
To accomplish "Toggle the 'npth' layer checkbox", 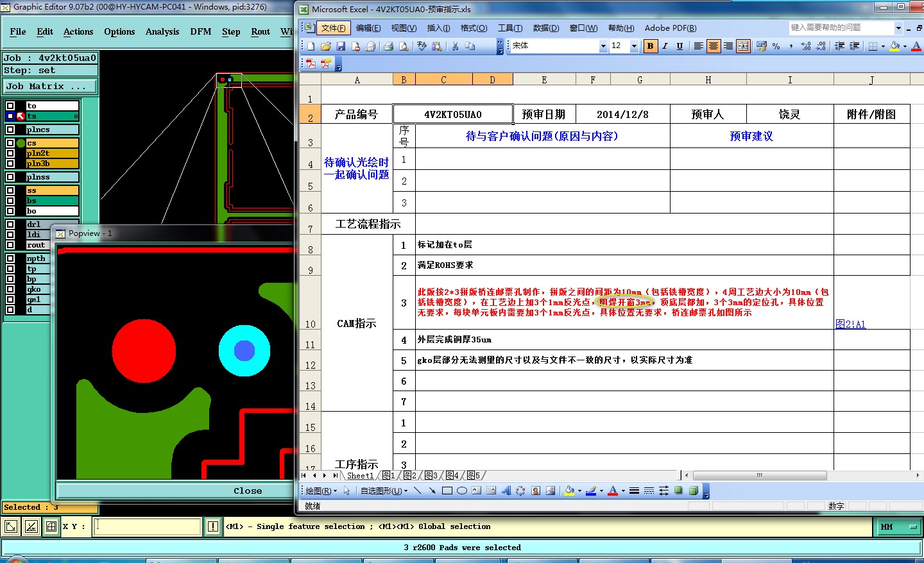I will pyautogui.click(x=10, y=258).
